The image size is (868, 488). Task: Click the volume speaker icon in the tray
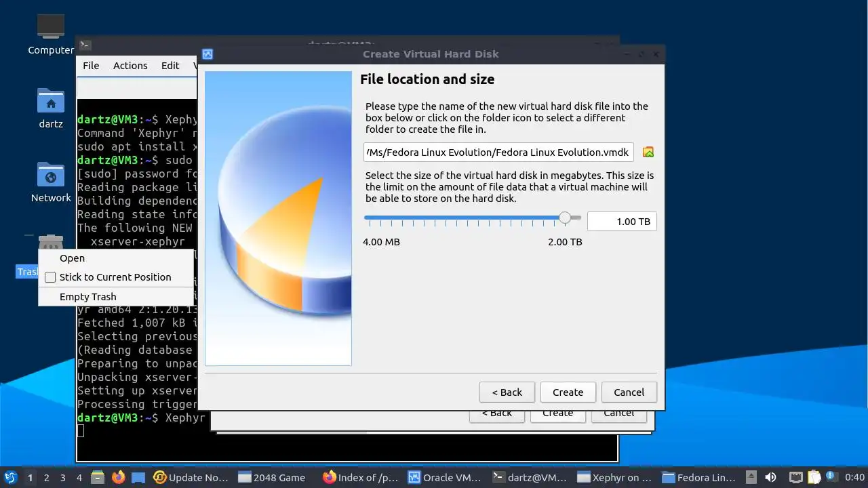click(770, 477)
